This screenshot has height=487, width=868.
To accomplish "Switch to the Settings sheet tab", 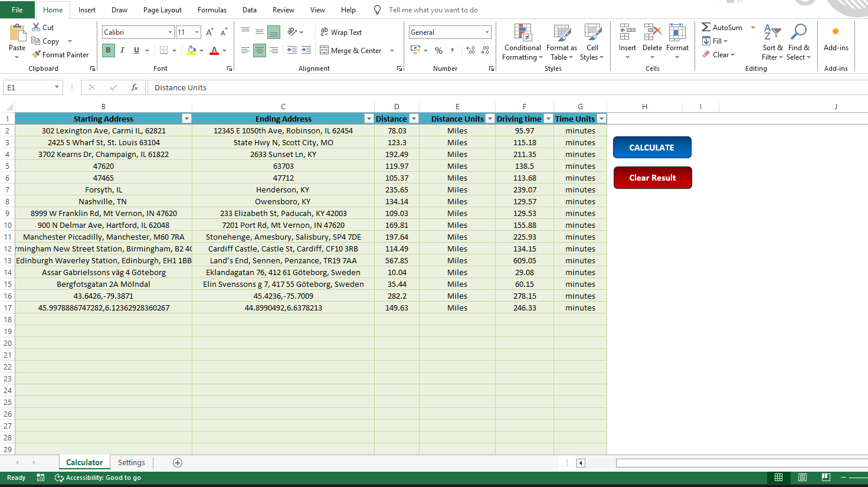I will [131, 462].
